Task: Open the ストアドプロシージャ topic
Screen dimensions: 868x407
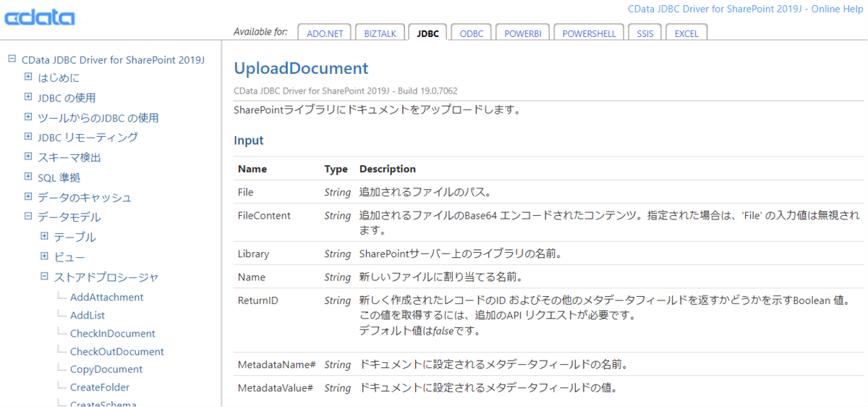Action: point(106,277)
